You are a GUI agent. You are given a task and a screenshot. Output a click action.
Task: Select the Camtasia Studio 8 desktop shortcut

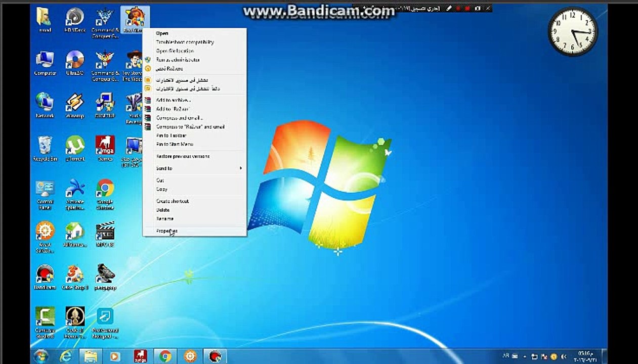click(45, 323)
